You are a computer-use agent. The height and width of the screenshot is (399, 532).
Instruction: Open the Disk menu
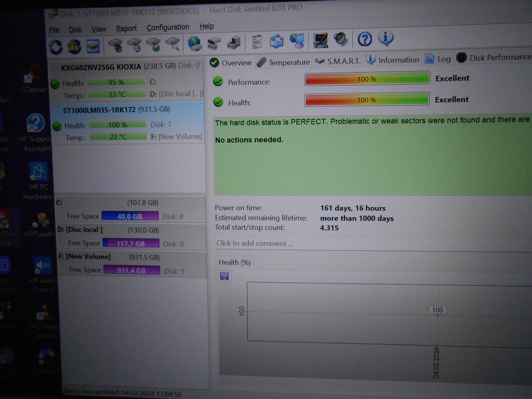pos(75,30)
